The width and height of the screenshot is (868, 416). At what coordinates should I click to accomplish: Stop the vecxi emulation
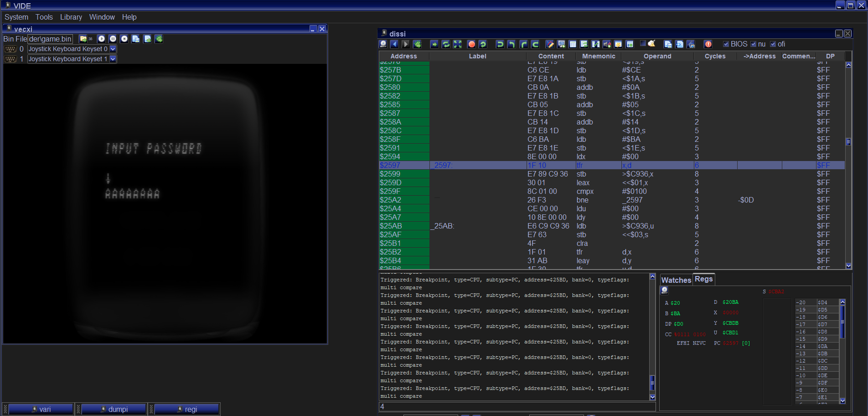point(124,39)
